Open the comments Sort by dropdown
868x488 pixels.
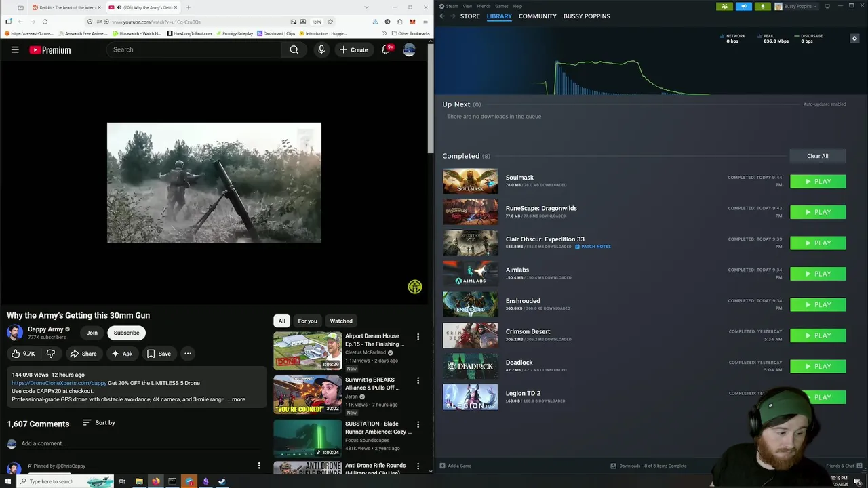pos(99,422)
